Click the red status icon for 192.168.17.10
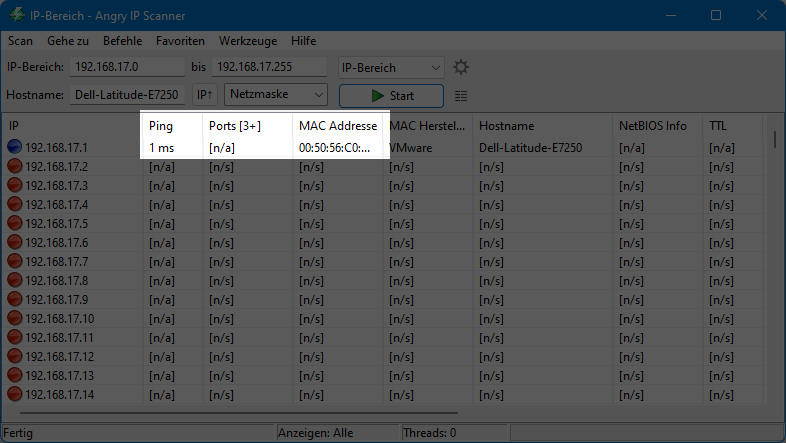 [15, 319]
